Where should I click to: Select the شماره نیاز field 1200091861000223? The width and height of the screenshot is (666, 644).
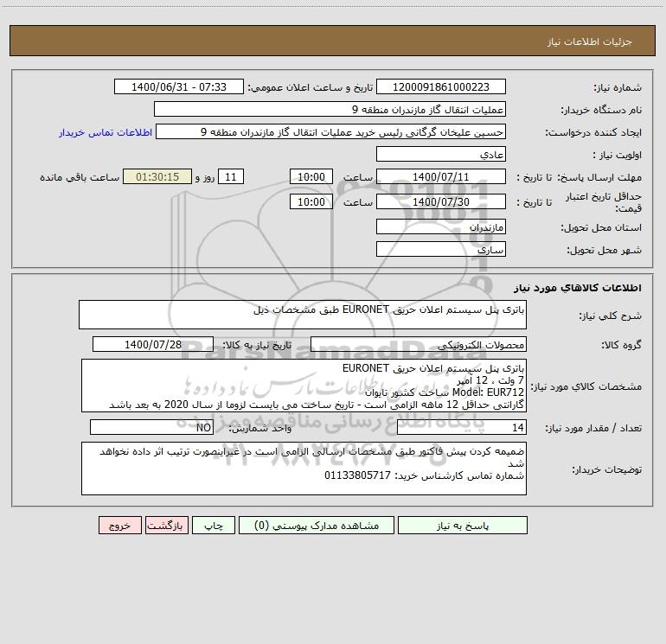pos(441,86)
